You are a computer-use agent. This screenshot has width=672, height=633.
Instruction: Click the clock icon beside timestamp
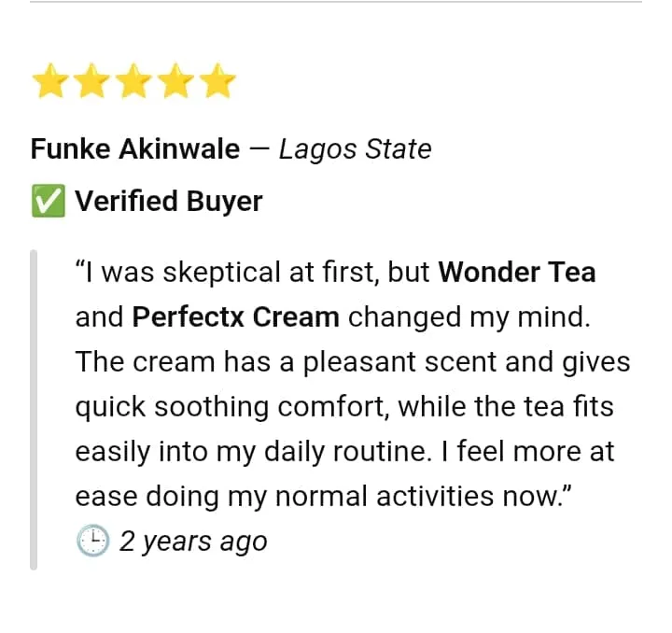[x=93, y=541]
